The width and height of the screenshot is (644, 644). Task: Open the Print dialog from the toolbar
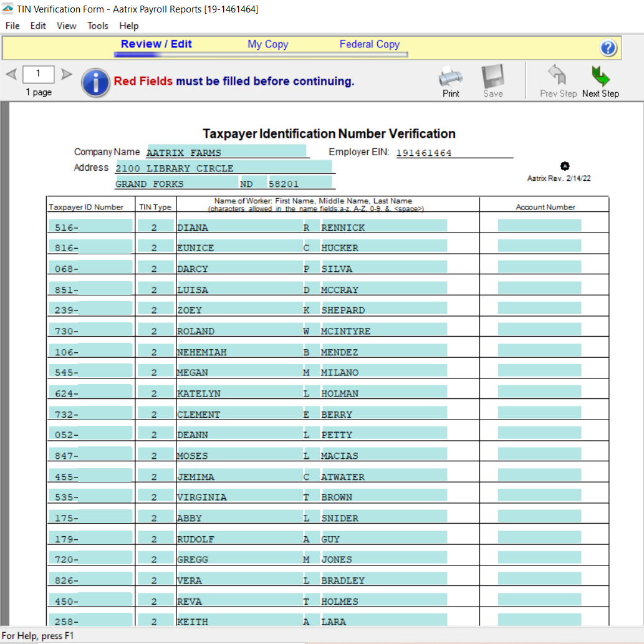[450, 76]
